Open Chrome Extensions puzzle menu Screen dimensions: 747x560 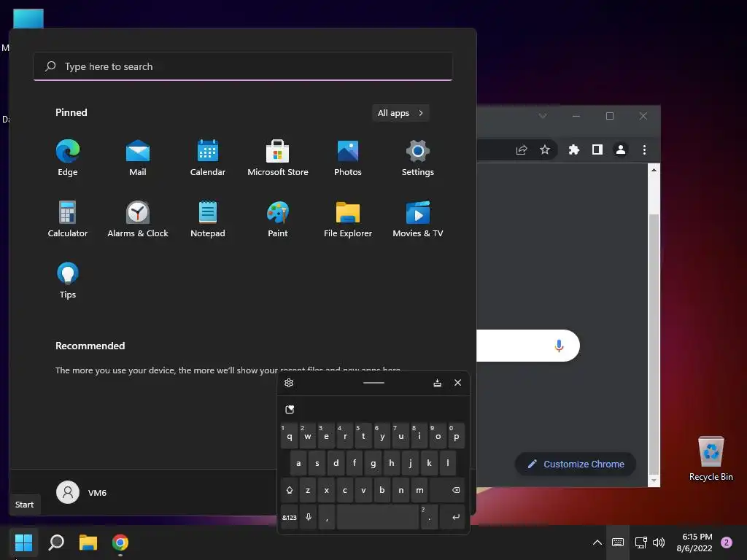click(574, 150)
